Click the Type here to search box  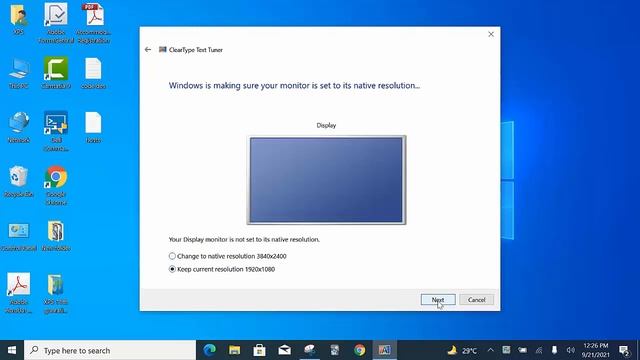coord(110,350)
